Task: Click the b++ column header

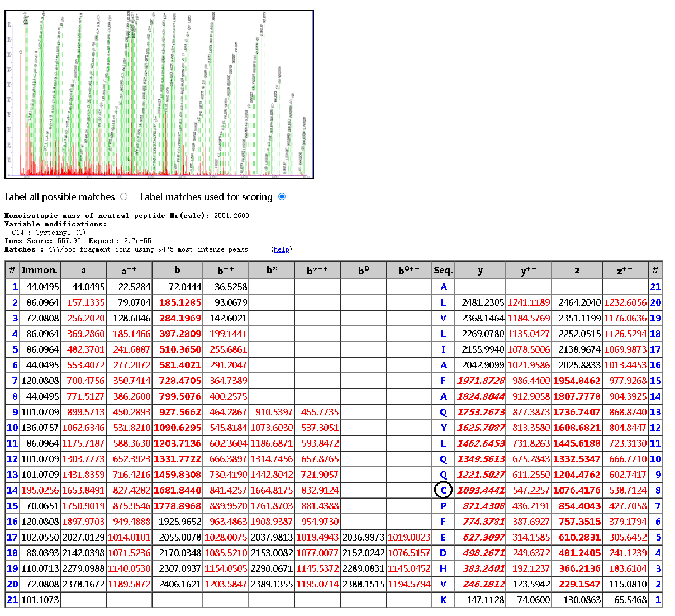Action: click(x=226, y=270)
